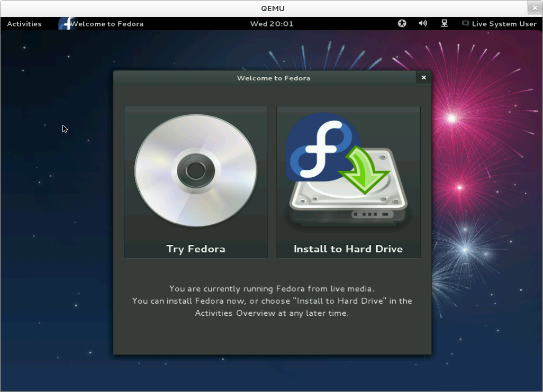Click the text 'Activities Overview at any later time.'
The image size is (543, 392).
272,313
